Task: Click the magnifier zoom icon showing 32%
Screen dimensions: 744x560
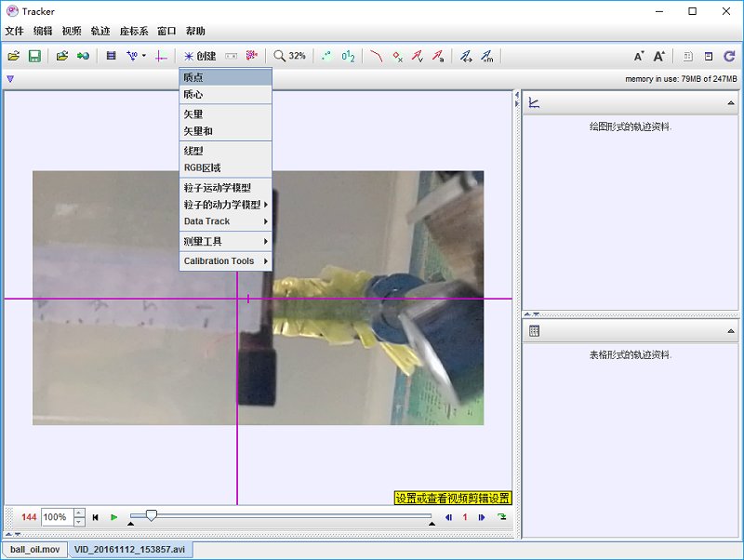Action: pyautogui.click(x=286, y=55)
